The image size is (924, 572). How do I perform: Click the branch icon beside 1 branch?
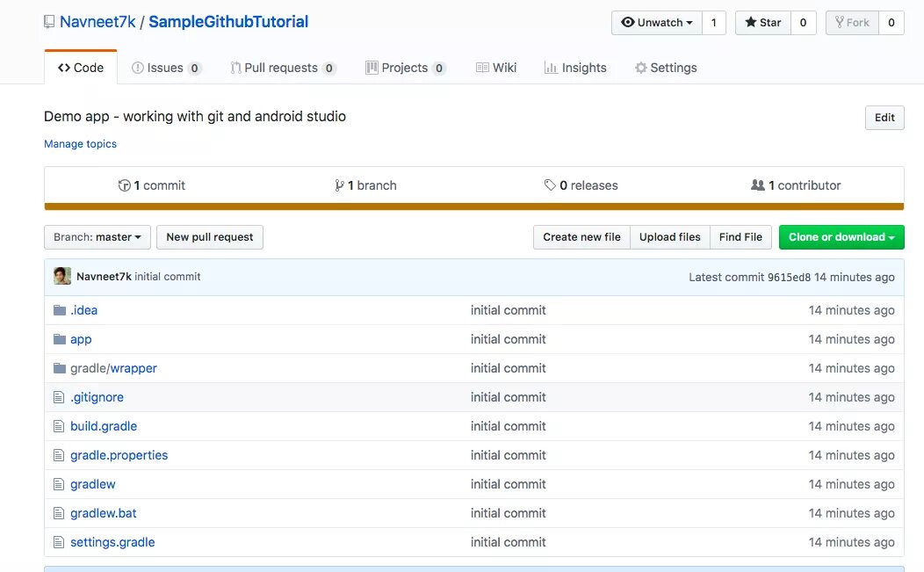340,185
